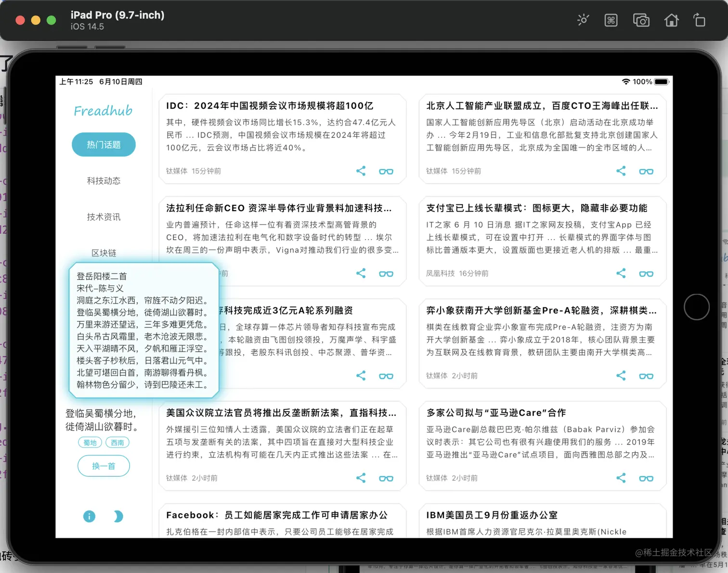
Task: Open article Facebook：员工如能居家完成工作可申请居家办公
Action: [x=283, y=521]
